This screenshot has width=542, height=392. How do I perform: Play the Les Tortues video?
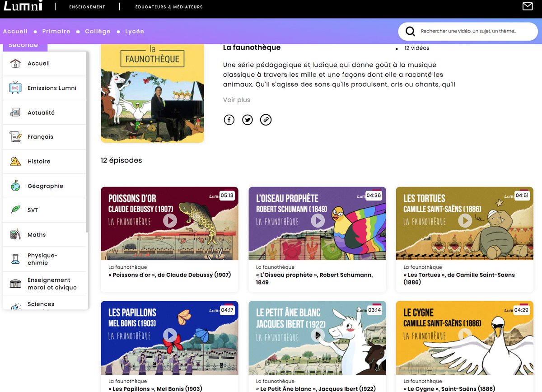click(x=465, y=220)
